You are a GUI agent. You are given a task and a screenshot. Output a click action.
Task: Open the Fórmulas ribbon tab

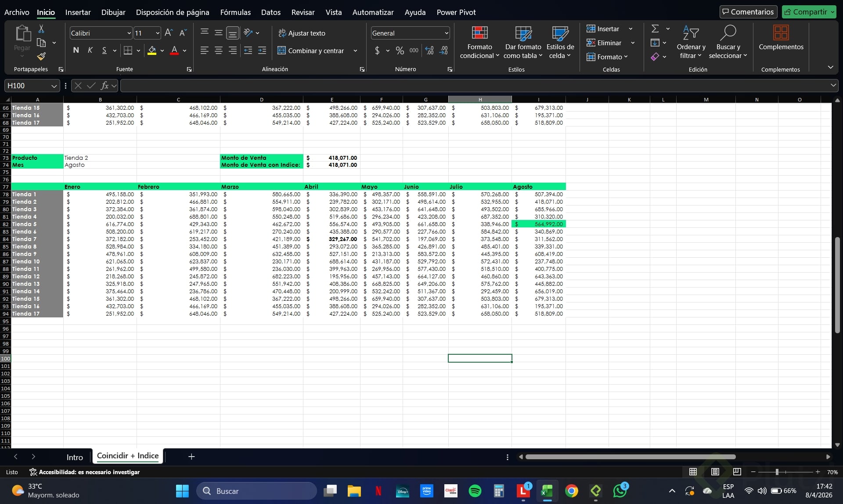pyautogui.click(x=235, y=12)
